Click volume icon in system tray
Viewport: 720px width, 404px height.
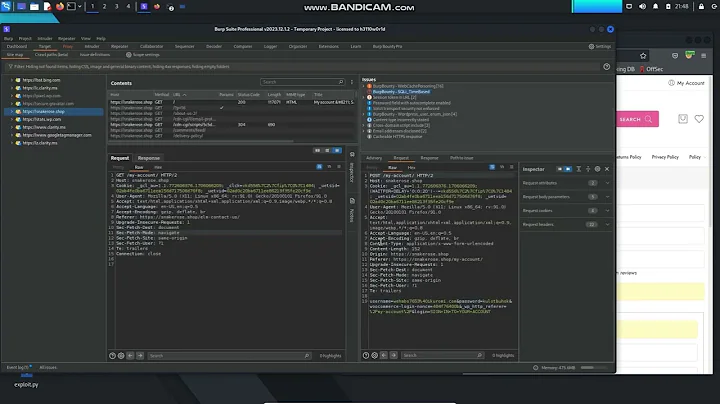click(642, 6)
